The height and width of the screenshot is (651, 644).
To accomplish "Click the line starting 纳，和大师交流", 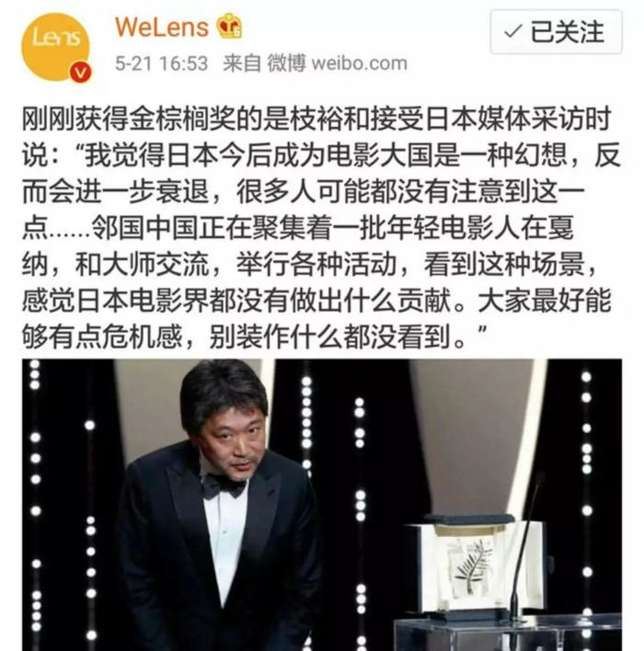I will tap(309, 264).
